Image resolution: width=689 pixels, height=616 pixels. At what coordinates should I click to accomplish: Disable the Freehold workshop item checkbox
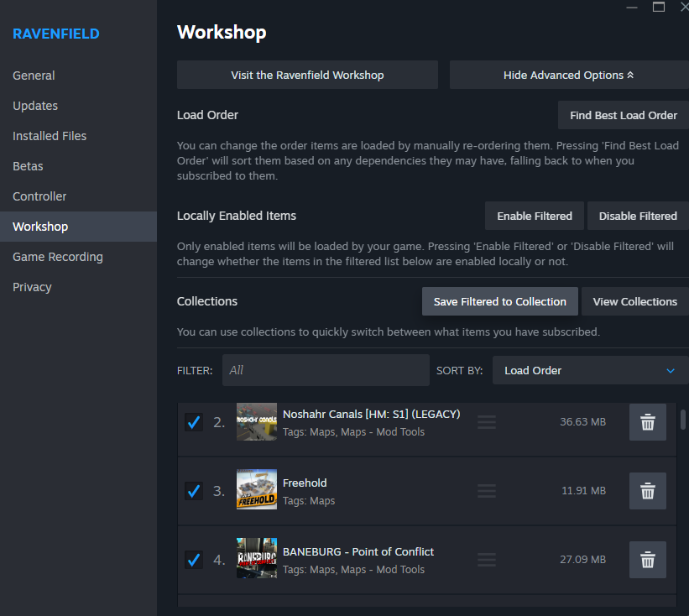tap(193, 491)
